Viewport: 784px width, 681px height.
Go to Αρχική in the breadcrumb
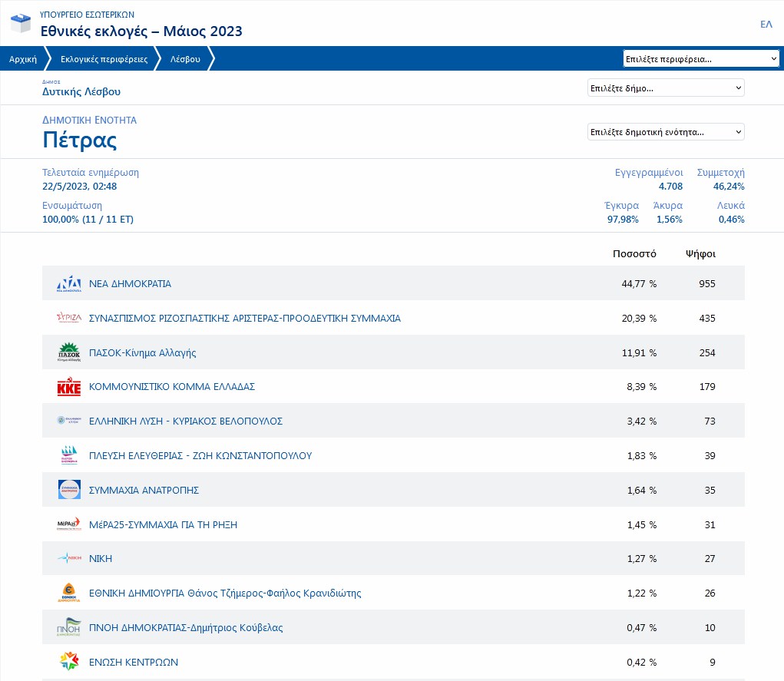point(23,59)
